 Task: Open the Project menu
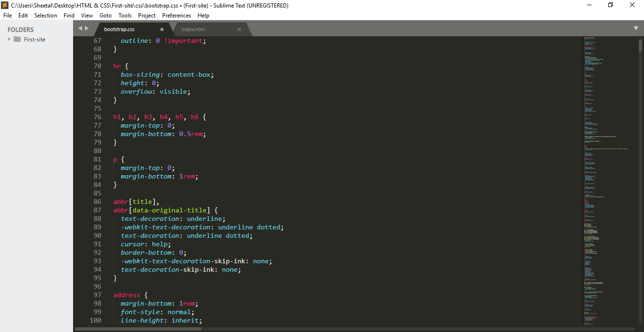147,16
